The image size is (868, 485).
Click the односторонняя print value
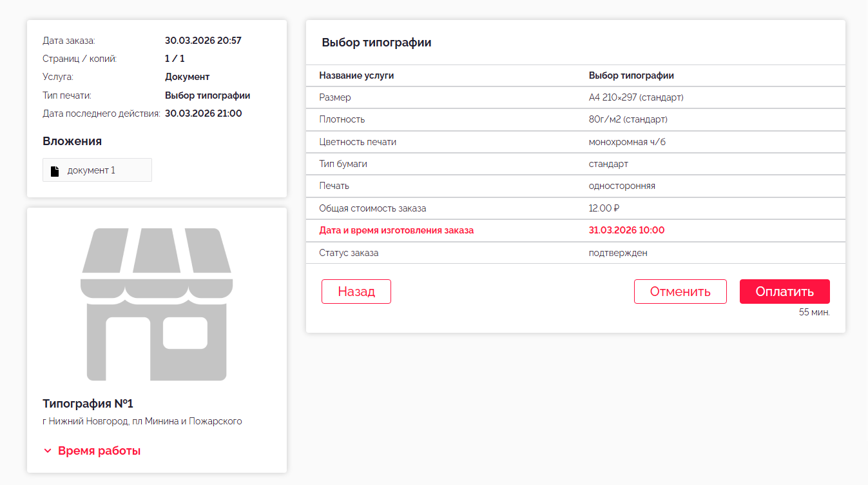point(621,186)
